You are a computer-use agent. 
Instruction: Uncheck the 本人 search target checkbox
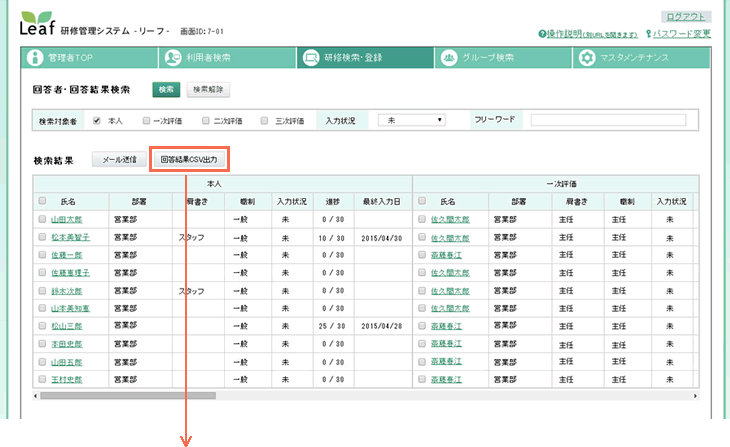(97, 121)
